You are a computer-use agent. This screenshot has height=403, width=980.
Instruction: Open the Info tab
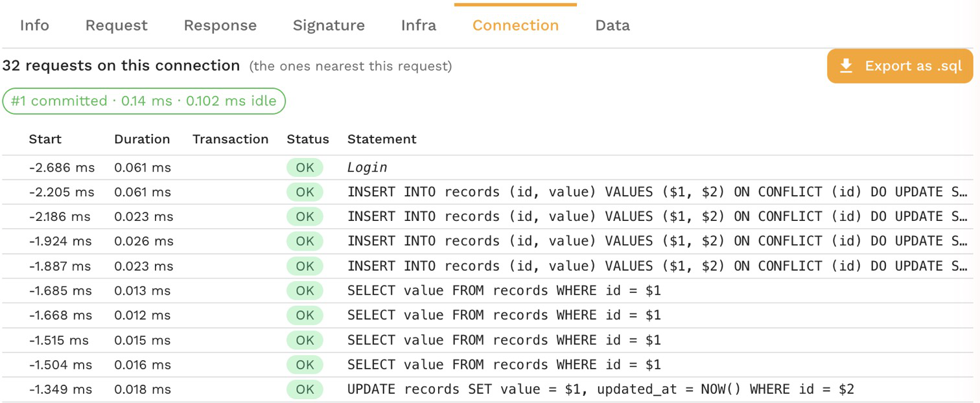point(34,25)
